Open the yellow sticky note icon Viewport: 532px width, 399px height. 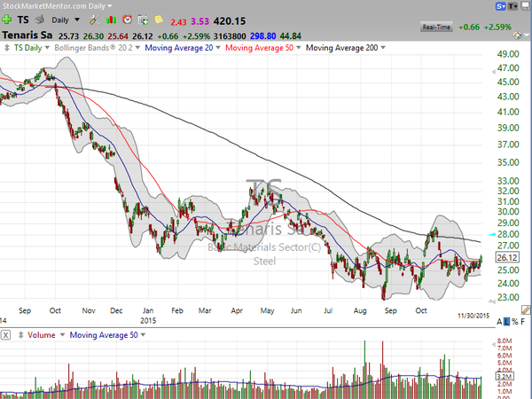click(159, 20)
